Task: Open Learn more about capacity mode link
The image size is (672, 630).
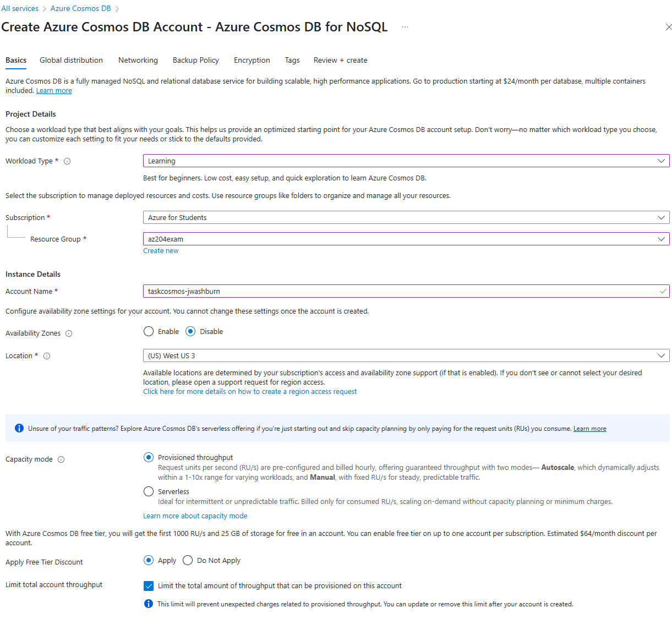Action: pos(195,516)
